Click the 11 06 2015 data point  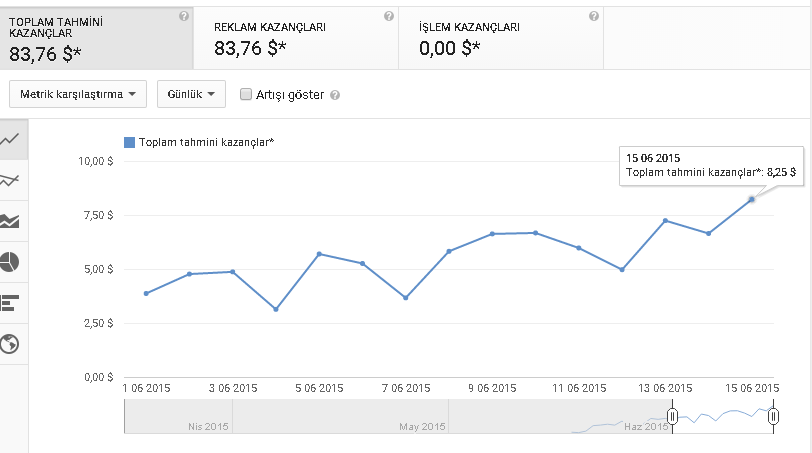[578, 248]
